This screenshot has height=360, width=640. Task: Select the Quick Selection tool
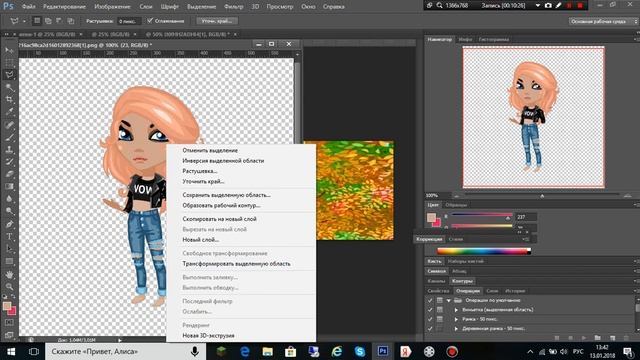point(9,87)
